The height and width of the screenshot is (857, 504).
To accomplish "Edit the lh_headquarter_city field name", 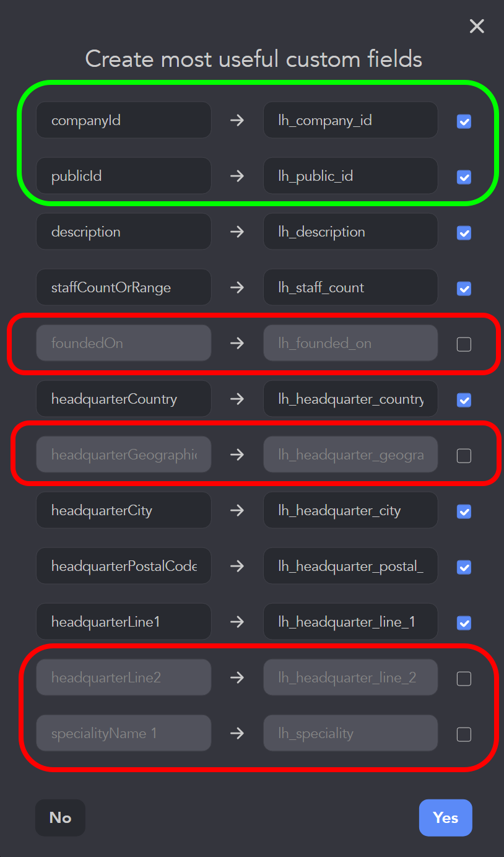I will click(x=350, y=510).
